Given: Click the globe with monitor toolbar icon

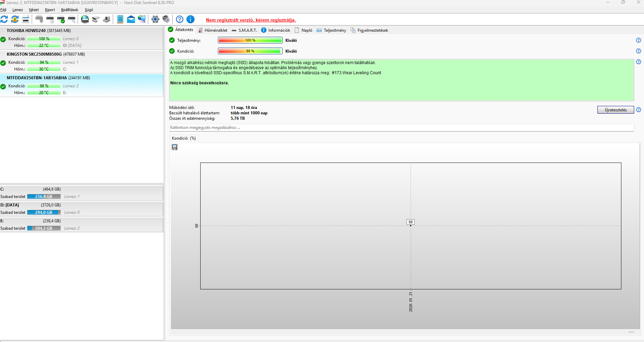Looking at the screenshot, I should coord(142,19).
